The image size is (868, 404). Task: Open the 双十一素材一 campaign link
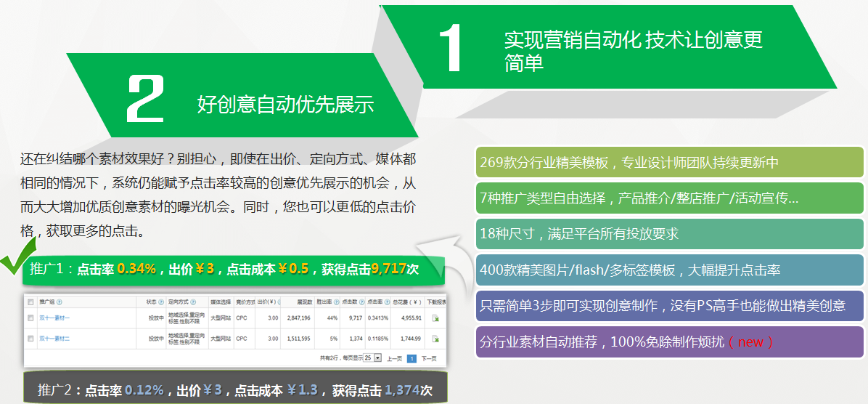click(54, 318)
